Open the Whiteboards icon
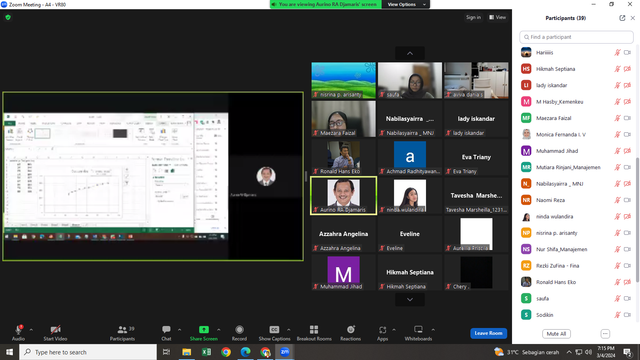The image size is (640, 360). (x=418, y=329)
